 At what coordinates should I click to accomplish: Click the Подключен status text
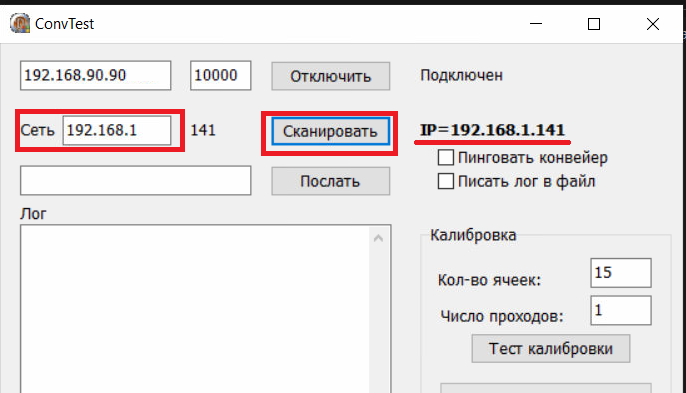[462, 76]
